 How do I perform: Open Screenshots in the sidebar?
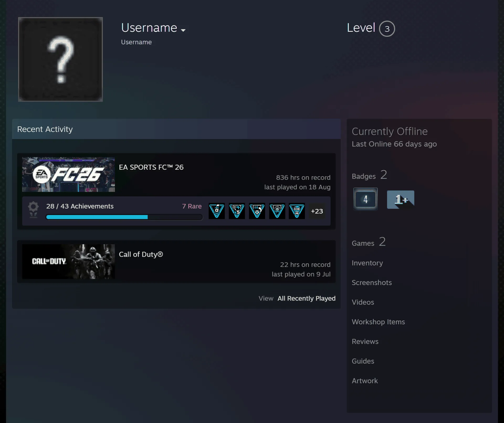point(372,282)
